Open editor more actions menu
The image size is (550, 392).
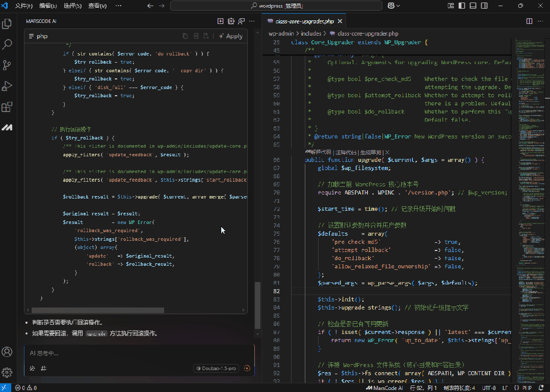[540, 21]
